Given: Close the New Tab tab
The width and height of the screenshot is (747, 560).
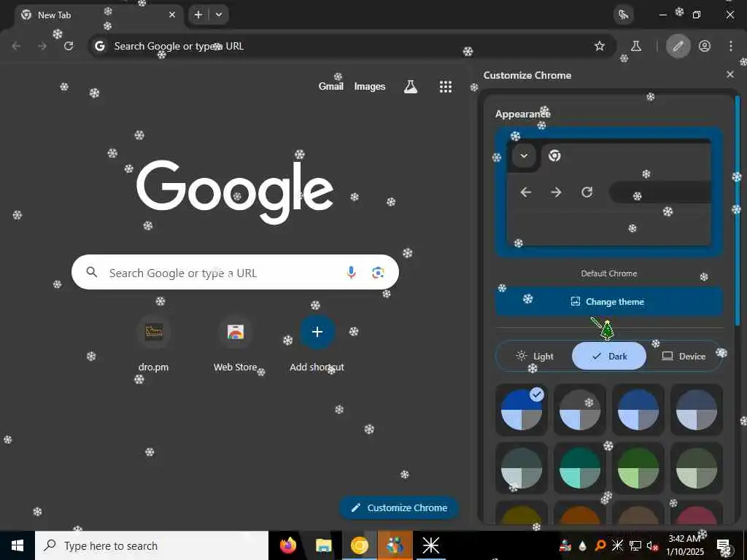Looking at the screenshot, I should (172, 15).
